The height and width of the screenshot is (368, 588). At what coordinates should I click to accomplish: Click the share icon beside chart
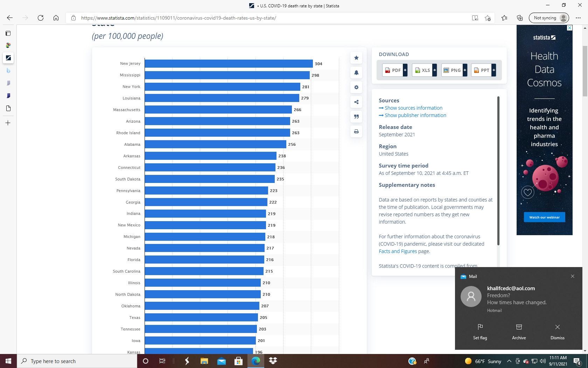356,102
